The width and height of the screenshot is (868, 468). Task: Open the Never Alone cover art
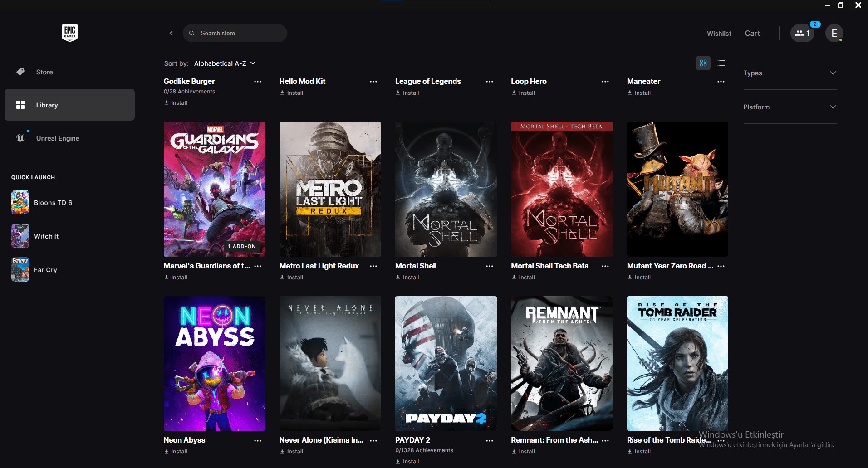point(330,363)
